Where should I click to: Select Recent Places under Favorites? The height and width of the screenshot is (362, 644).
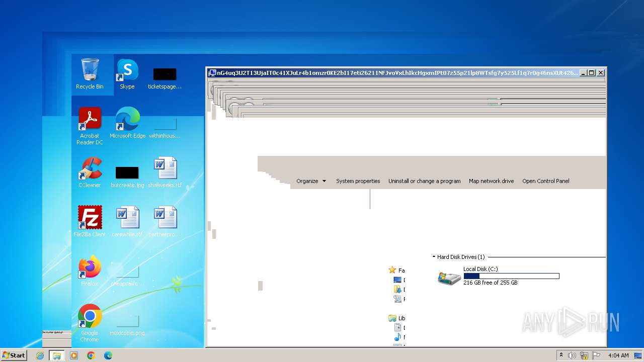(x=398, y=299)
